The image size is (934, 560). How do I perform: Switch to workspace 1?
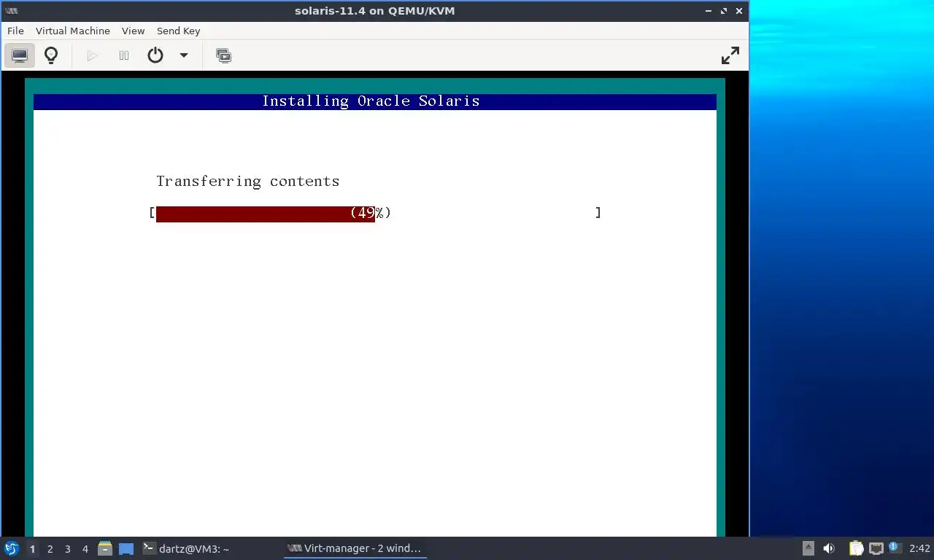coord(32,549)
